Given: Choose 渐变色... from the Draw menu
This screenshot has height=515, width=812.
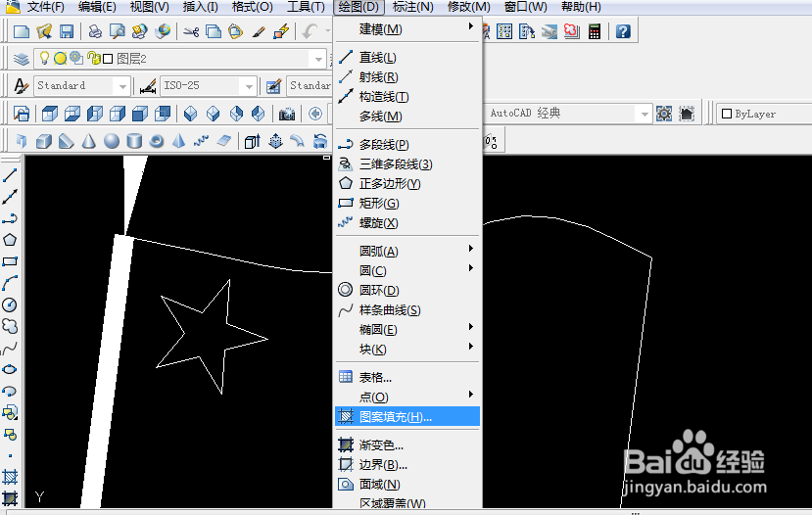Looking at the screenshot, I should click(407, 445).
